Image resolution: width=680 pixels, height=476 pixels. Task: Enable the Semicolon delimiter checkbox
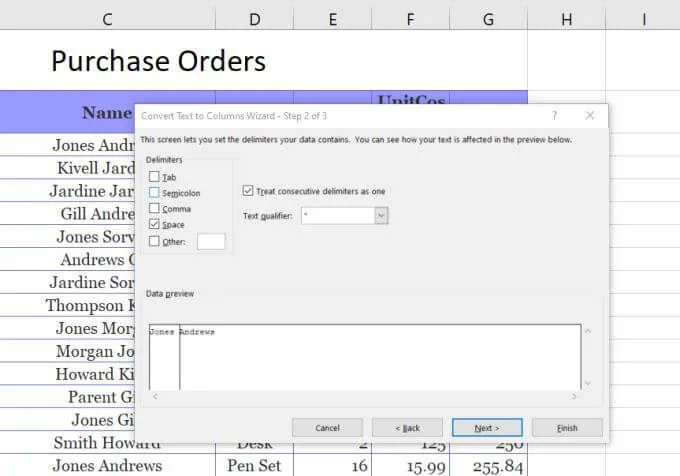point(154,192)
